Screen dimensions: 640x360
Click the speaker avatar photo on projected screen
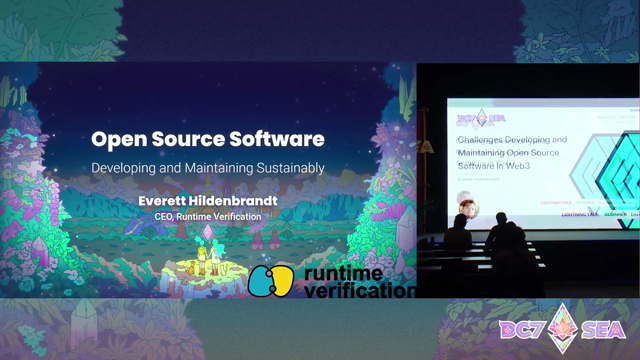pos(468,208)
